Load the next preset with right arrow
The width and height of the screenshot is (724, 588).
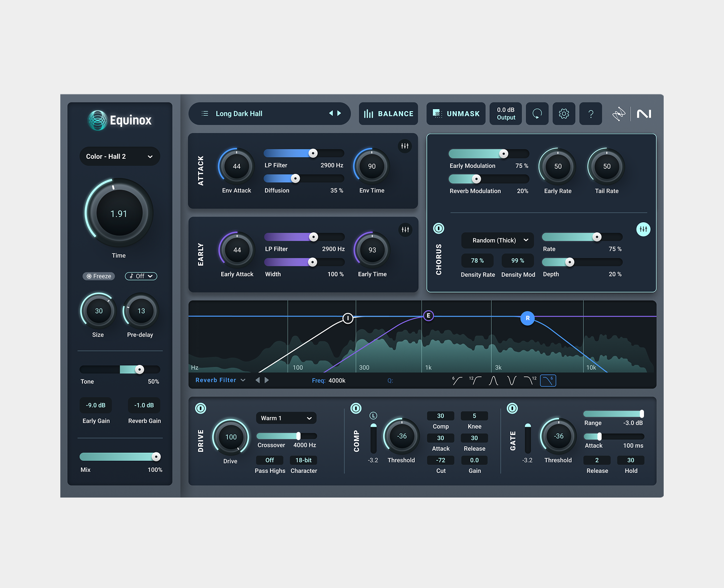coord(339,114)
